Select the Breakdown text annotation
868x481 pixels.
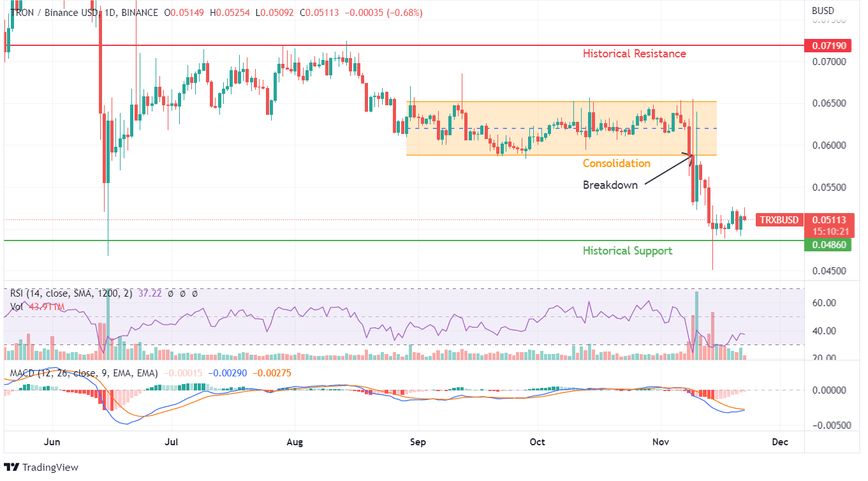pyautogui.click(x=610, y=185)
